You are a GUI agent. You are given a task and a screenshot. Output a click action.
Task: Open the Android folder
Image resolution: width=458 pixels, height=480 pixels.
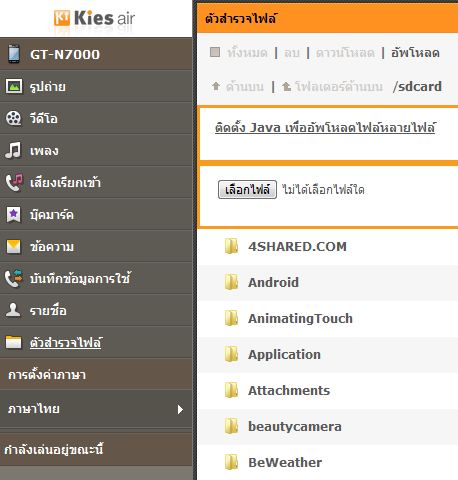point(273,283)
